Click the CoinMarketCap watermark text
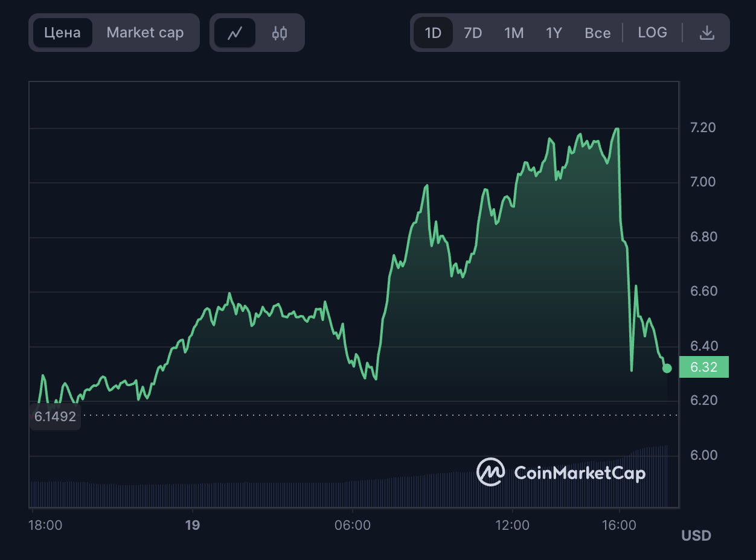Image resolution: width=756 pixels, height=560 pixels. tap(580, 473)
